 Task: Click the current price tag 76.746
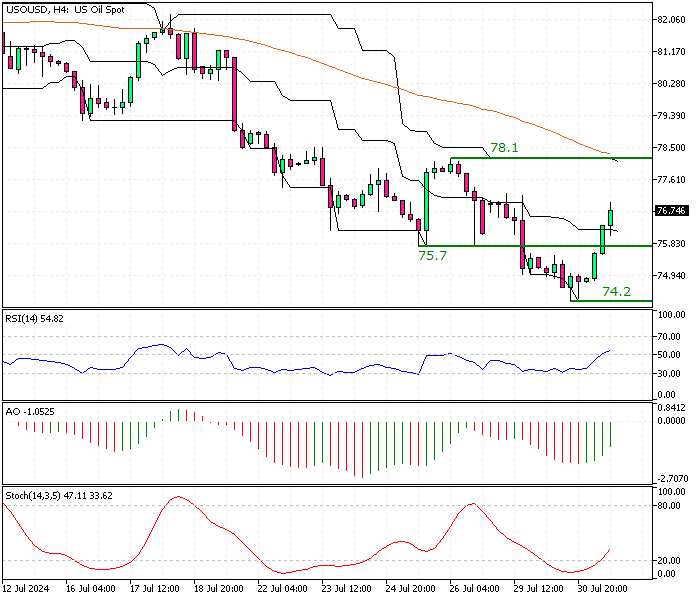point(671,211)
